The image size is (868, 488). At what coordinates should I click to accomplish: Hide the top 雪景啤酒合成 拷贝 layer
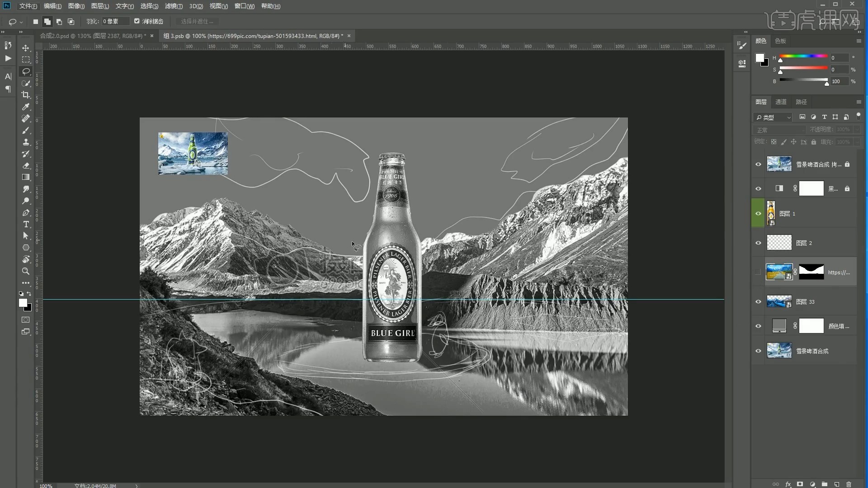point(758,164)
